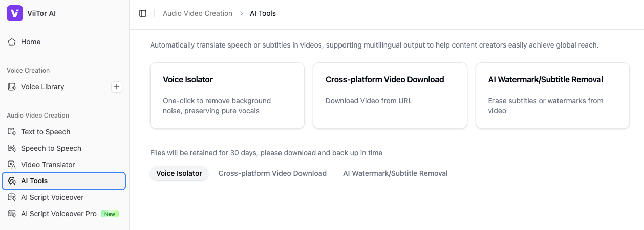The image size is (644, 230).
Task: Click the Video Translator icon
Action: [12, 165]
